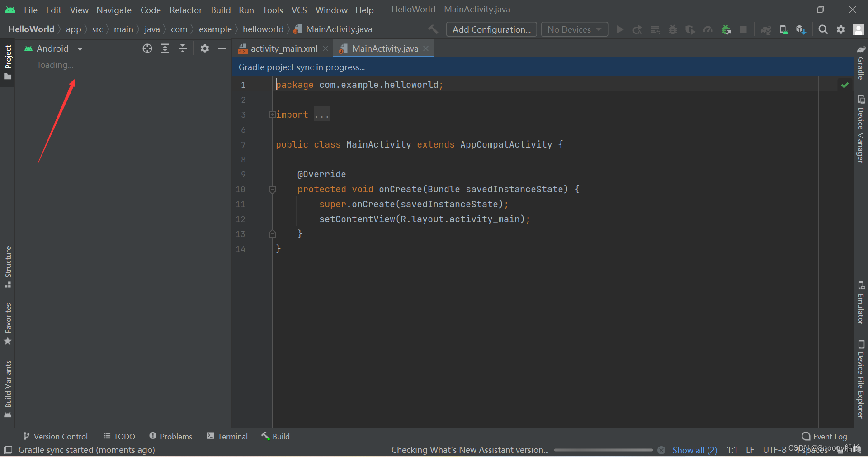Open the TODO tool button
Viewport: 868px width, 457px height.
119,437
